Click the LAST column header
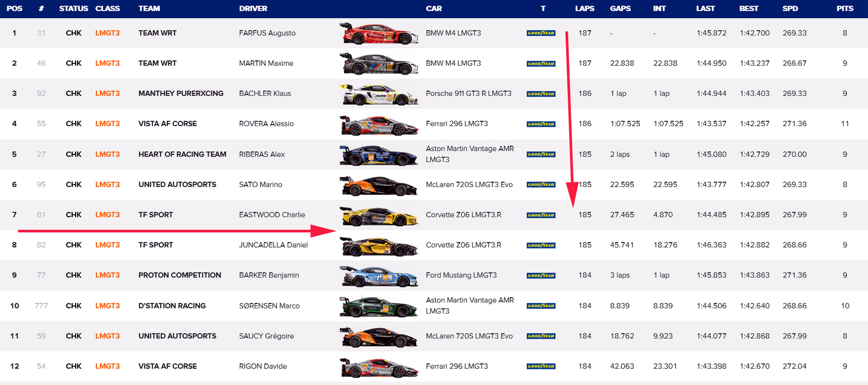This screenshot has height=385, width=868. [x=705, y=8]
